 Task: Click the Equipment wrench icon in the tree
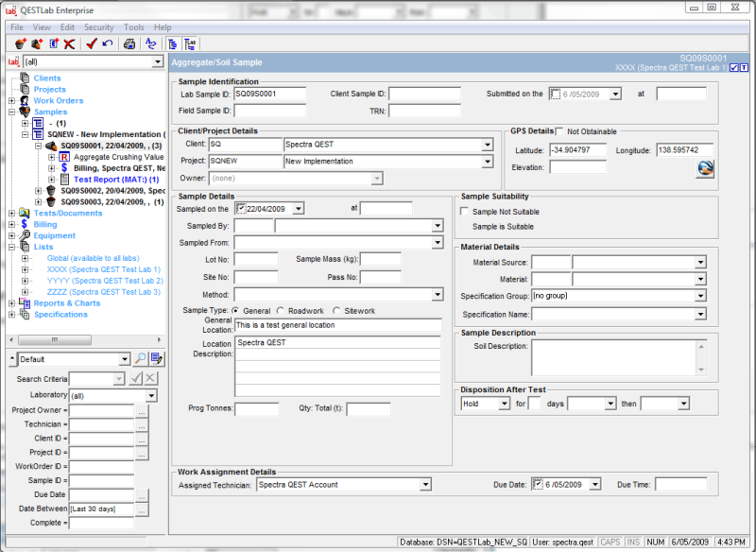pyautogui.click(x=26, y=235)
